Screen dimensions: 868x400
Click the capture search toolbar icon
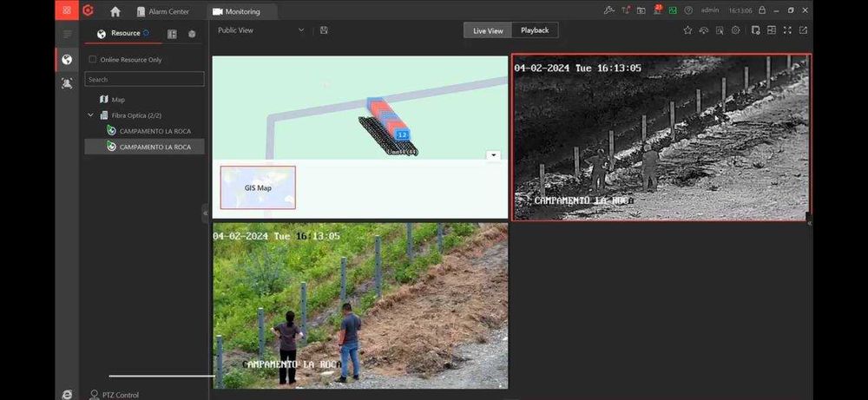(x=720, y=30)
